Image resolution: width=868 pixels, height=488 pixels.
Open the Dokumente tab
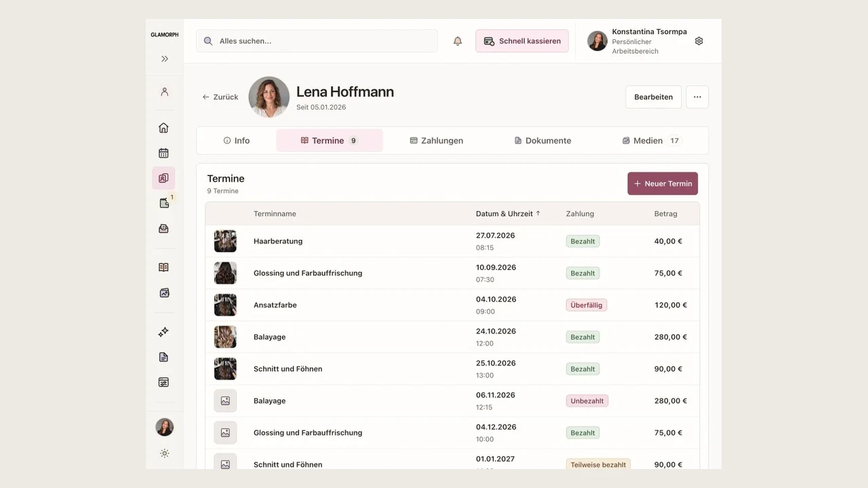pos(542,140)
